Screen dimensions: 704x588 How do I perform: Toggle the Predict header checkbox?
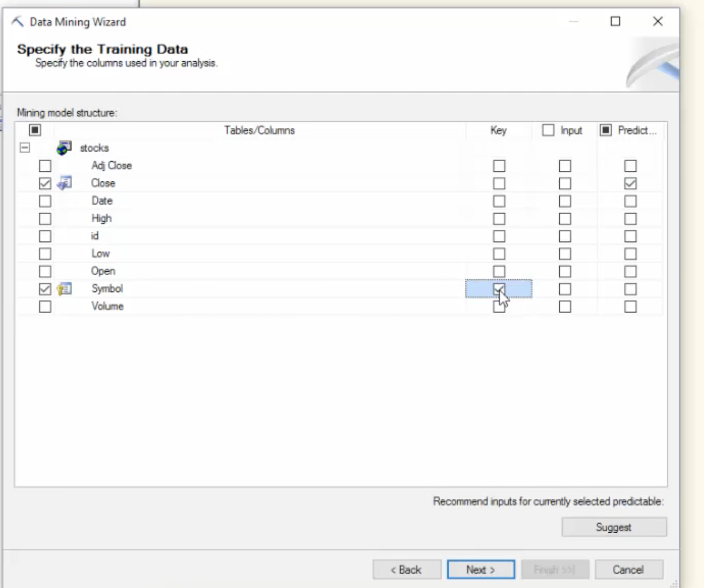click(606, 131)
